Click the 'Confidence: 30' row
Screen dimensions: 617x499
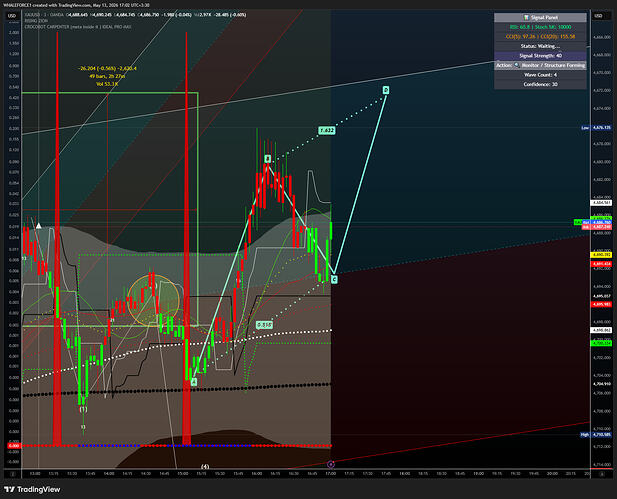[540, 84]
